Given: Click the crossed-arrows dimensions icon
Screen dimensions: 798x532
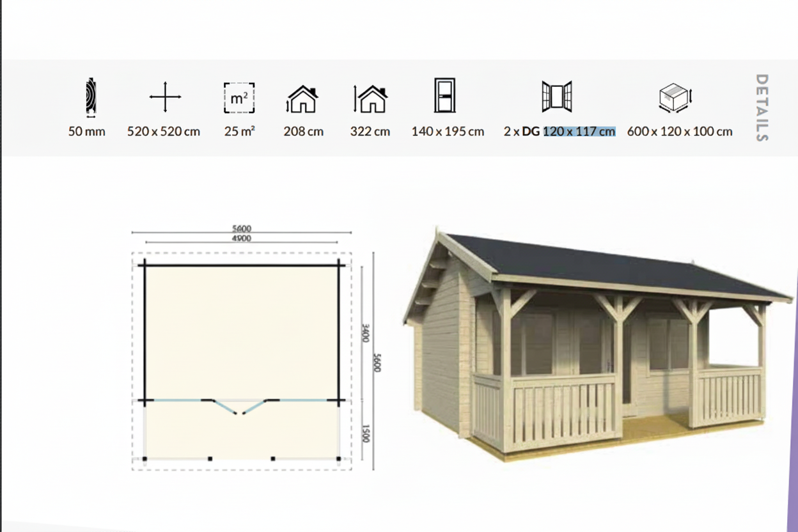Looking at the screenshot, I should point(165,97).
